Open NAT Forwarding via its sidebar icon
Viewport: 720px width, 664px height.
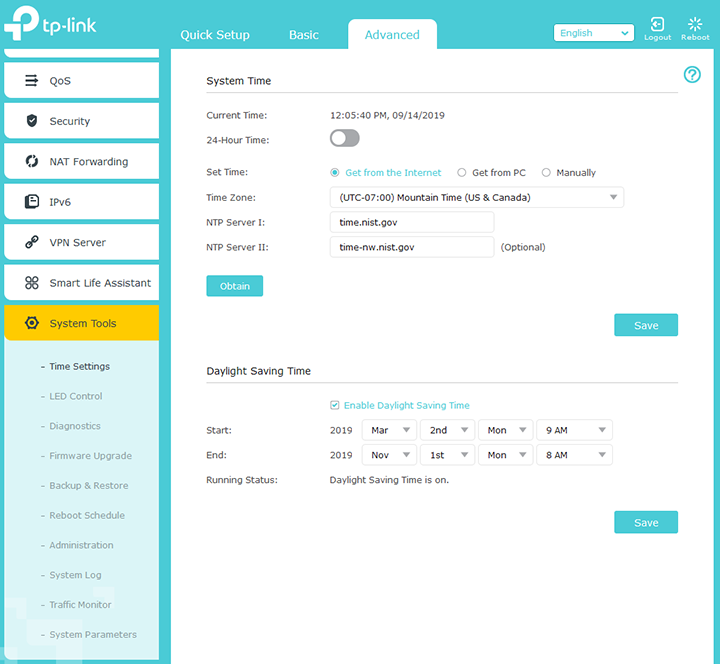click(x=31, y=162)
